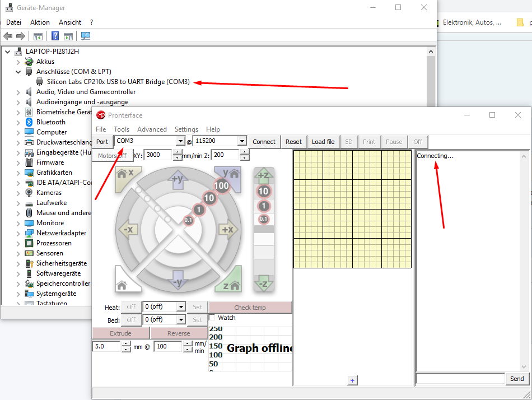The width and height of the screenshot is (532, 400).
Task: Click the G-code command input field
Action: pos(460,379)
